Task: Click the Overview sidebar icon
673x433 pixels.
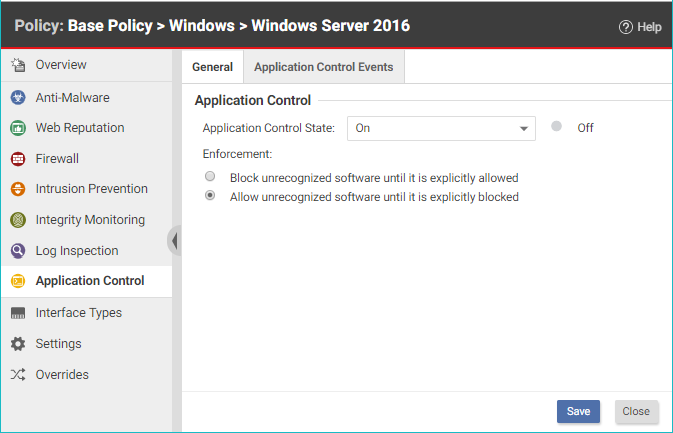Action: (x=17, y=65)
